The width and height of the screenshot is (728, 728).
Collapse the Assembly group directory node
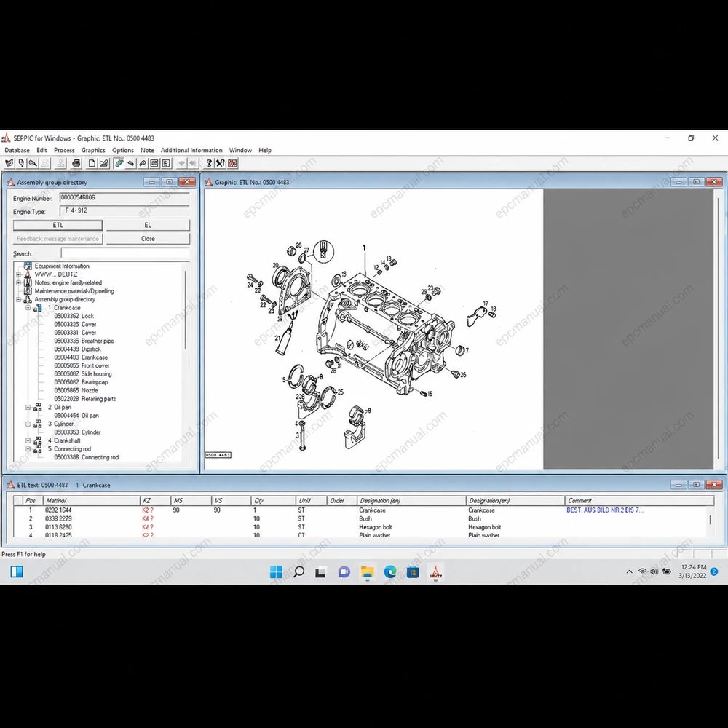[x=19, y=299]
